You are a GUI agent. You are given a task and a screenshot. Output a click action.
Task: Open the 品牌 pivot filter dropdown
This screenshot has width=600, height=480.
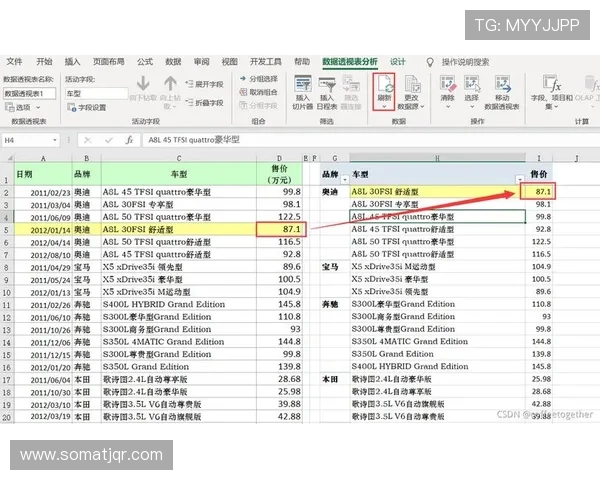(x=345, y=179)
